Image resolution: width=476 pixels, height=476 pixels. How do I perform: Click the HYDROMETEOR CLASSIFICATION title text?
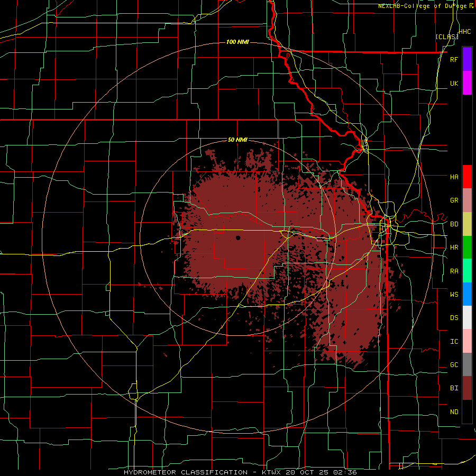click(186, 472)
